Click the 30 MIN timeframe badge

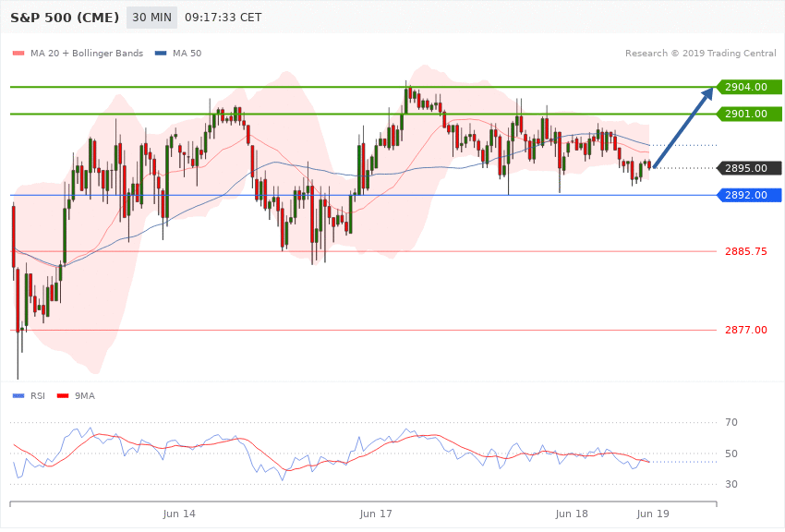point(151,18)
